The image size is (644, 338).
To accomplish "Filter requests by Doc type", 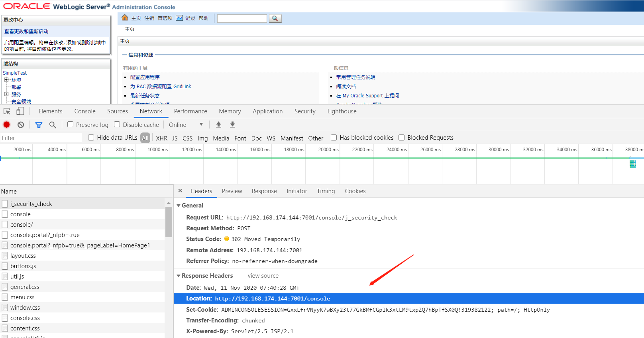I will [x=257, y=138].
